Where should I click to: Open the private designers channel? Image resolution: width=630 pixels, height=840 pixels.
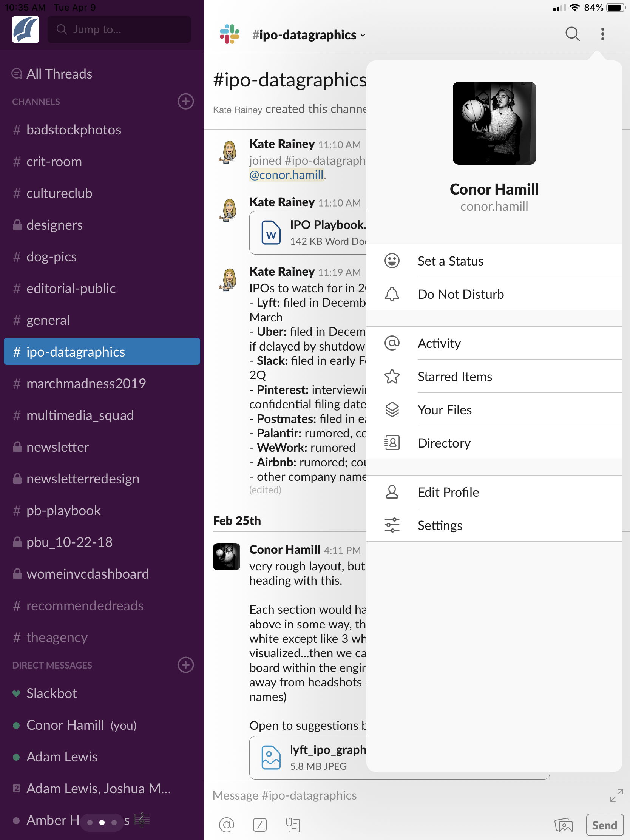[102, 225]
